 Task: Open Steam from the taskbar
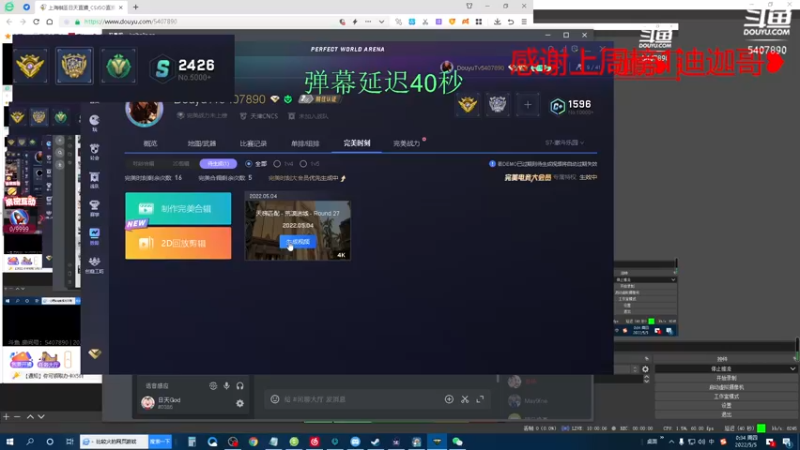pyautogui.click(x=376, y=442)
